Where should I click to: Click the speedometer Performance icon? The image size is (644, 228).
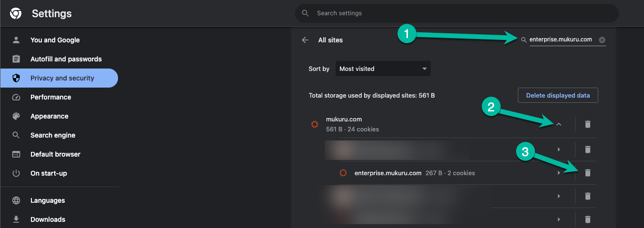point(16,97)
